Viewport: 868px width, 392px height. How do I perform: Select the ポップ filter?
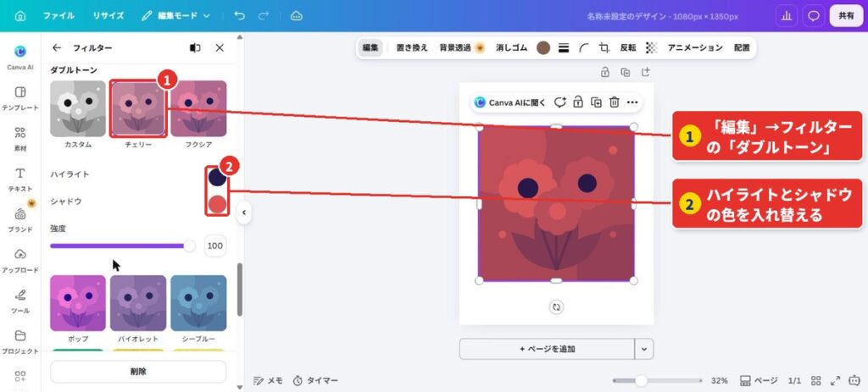coord(77,303)
